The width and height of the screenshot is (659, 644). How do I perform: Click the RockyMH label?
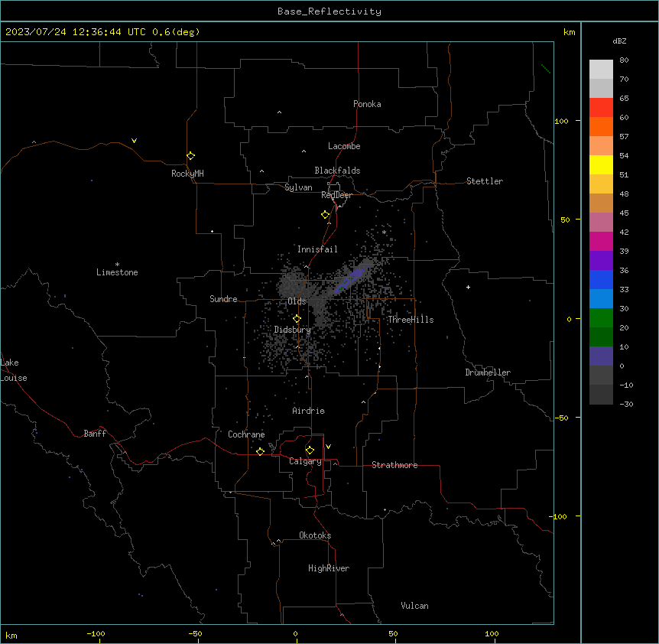pos(187,174)
